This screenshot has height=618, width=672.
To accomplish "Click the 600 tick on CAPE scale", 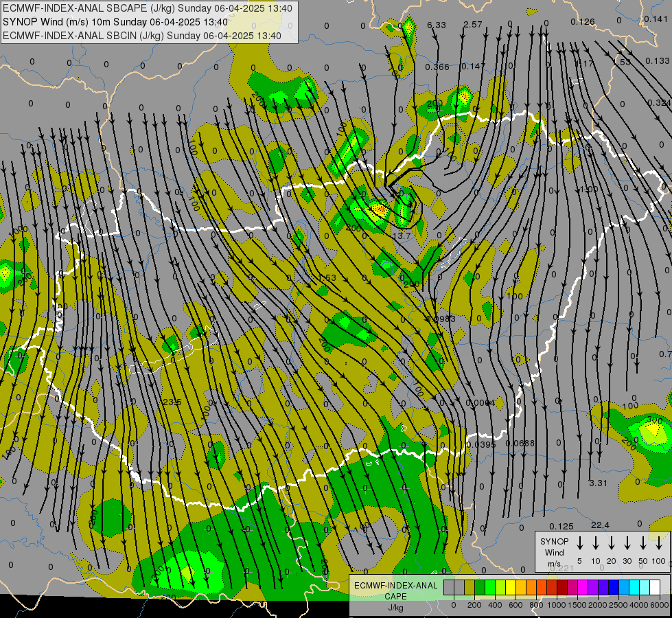I will click(515, 605).
